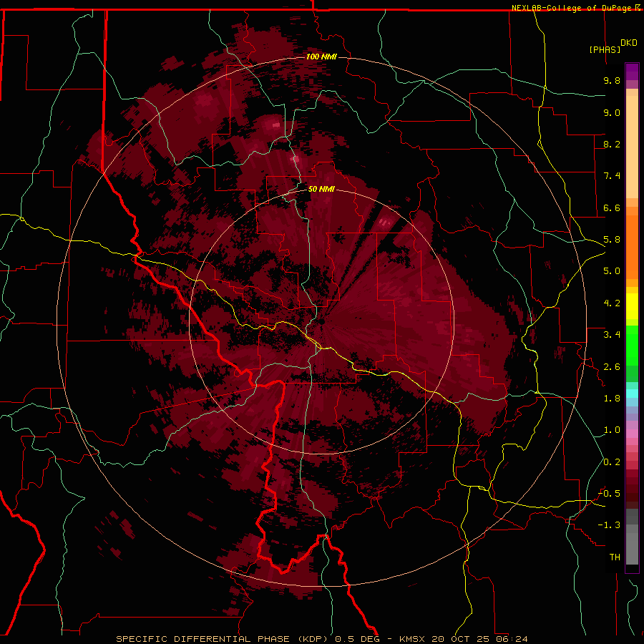Image resolution: width=644 pixels, height=644 pixels.
Task: Click the 9.8 scale value
Action: coord(612,80)
